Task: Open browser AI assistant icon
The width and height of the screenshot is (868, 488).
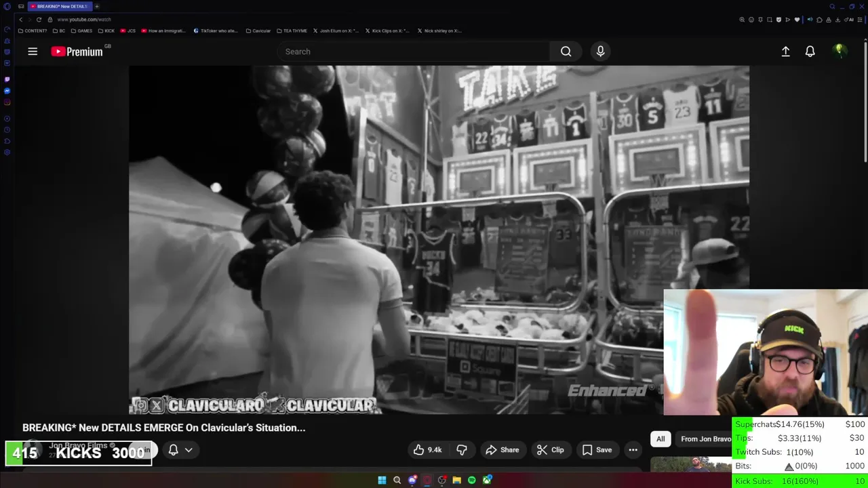Action: coord(850,20)
